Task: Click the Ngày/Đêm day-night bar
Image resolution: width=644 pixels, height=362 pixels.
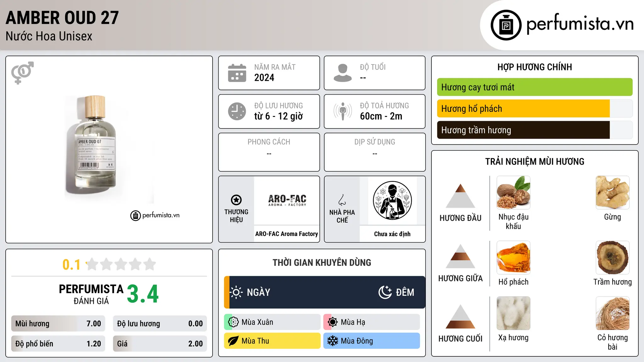Action: [325, 292]
